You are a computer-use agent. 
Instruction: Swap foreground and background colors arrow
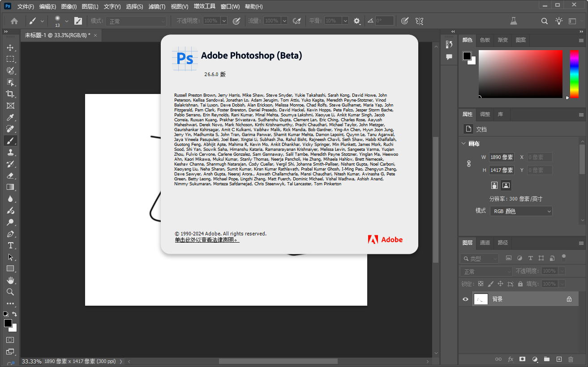[14, 315]
